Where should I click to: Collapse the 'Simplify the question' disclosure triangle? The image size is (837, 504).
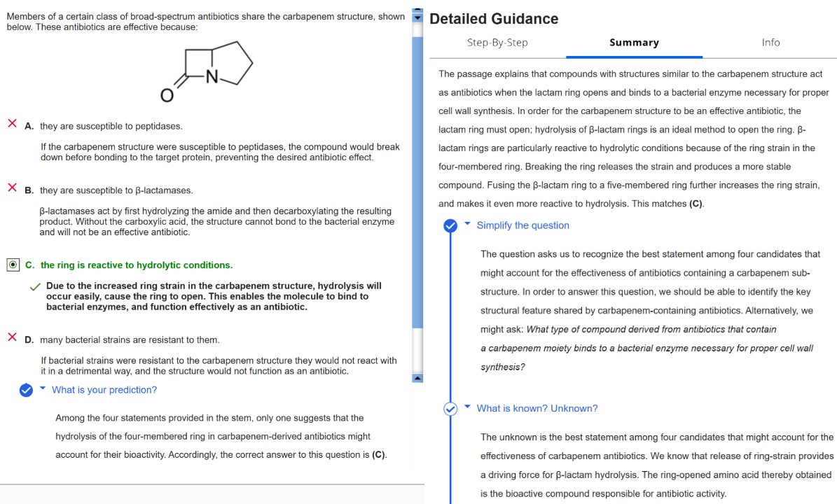pyautogui.click(x=468, y=225)
